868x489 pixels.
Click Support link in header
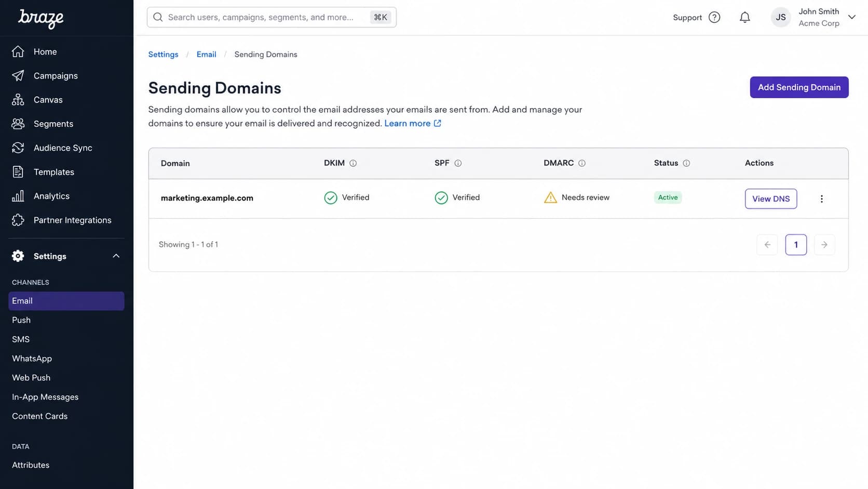(x=687, y=18)
